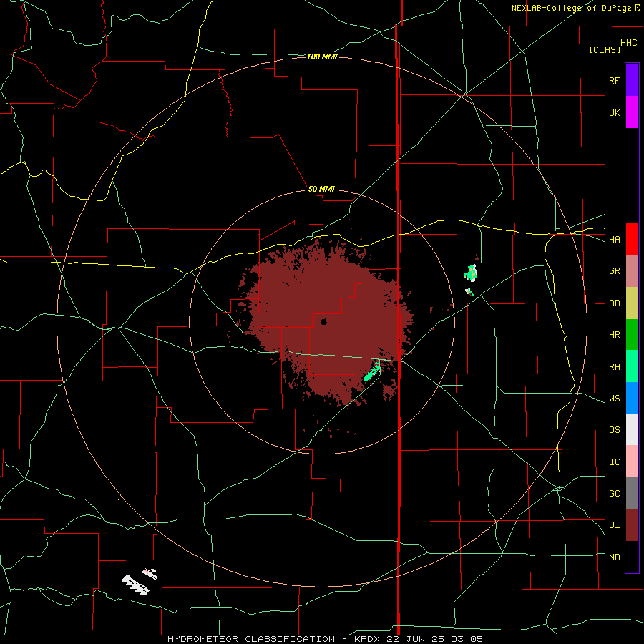This screenshot has width=644, height=644.
Task: Click the blue WS legend swatch
Action: (632, 398)
